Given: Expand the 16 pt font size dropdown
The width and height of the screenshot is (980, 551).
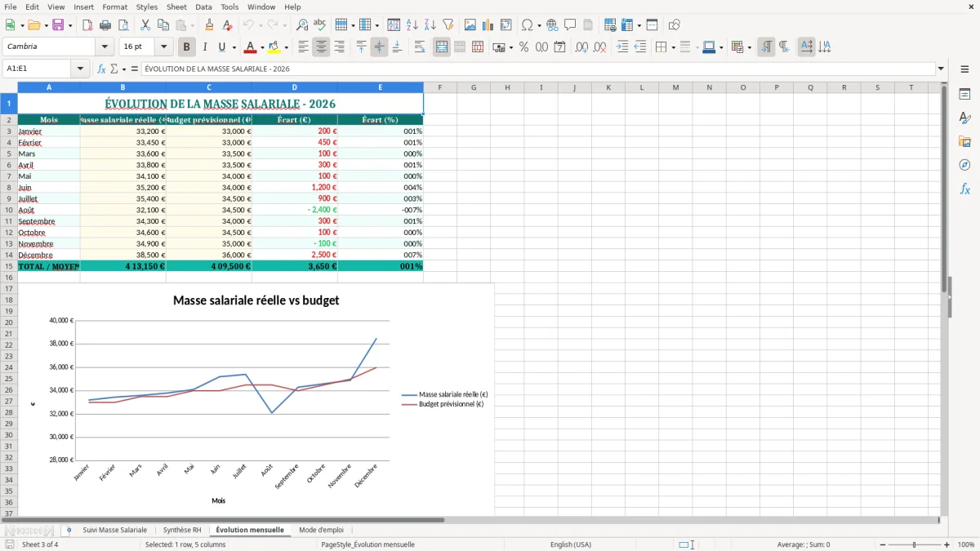Looking at the screenshot, I should click(163, 47).
